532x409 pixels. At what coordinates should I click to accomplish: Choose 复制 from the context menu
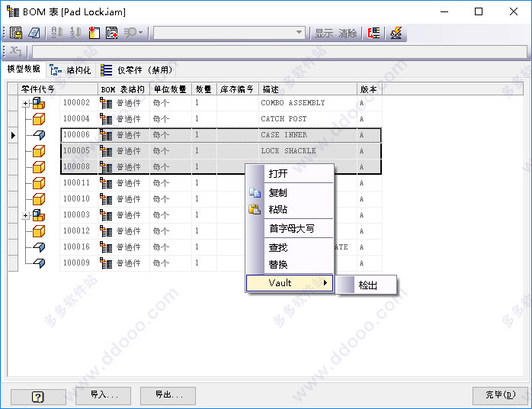tap(290, 192)
